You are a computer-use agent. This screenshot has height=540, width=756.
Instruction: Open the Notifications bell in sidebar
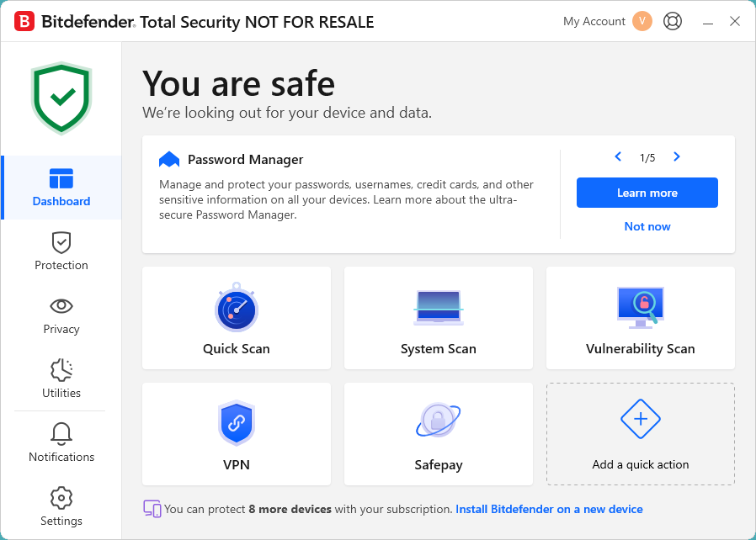pyautogui.click(x=61, y=443)
